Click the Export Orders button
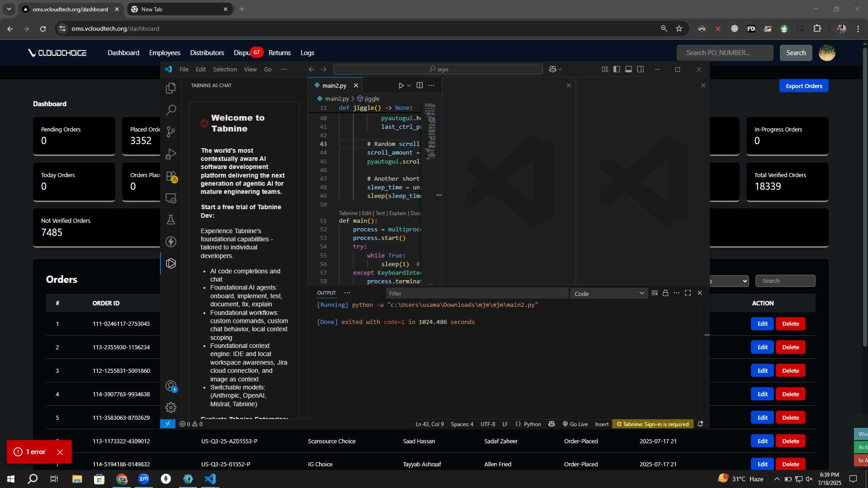Screen dimensions: 868x488 click(x=804, y=86)
